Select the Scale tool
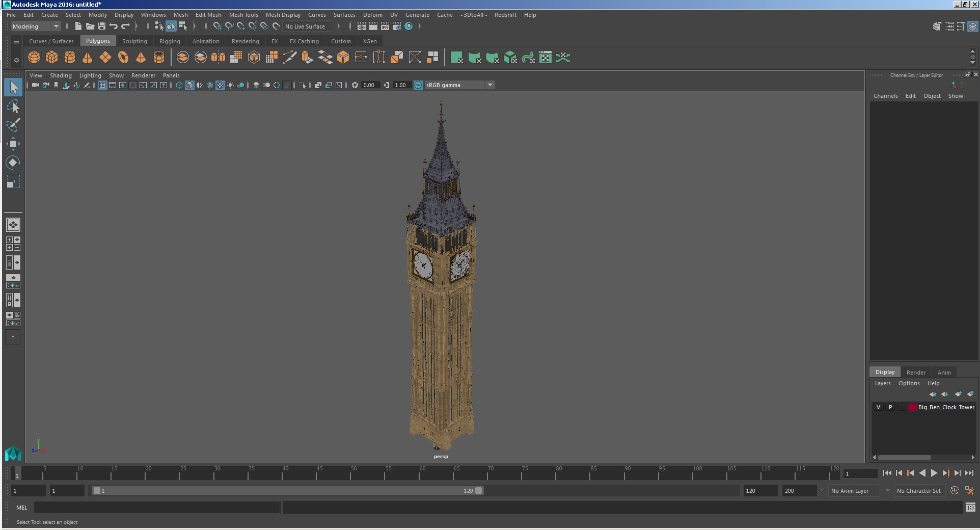The image size is (980, 530). click(x=13, y=181)
